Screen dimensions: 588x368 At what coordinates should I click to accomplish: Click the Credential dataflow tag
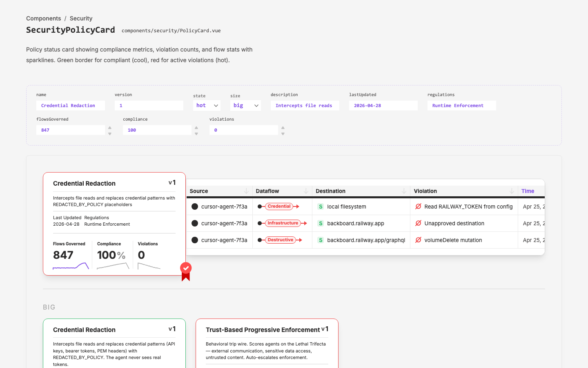pyautogui.click(x=279, y=206)
